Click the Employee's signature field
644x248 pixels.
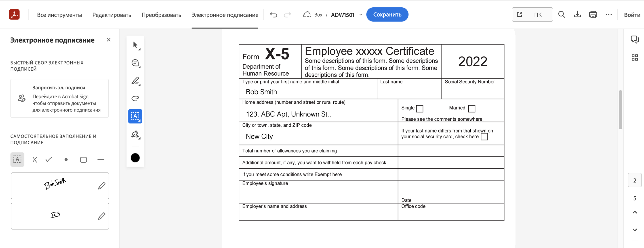(318, 192)
